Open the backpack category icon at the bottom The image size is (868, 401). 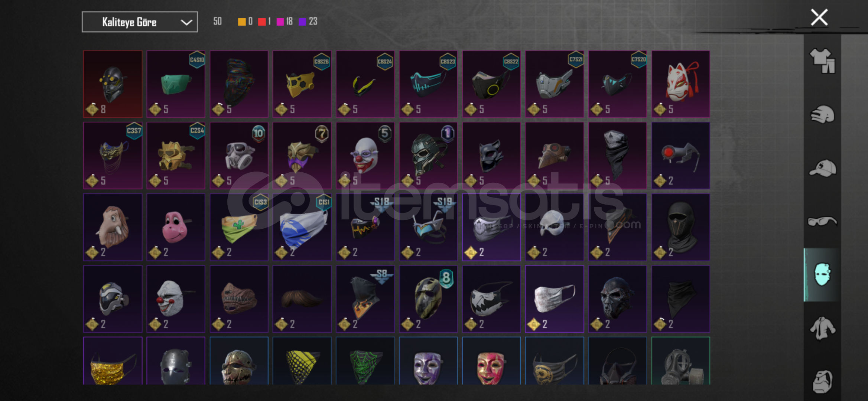click(x=822, y=381)
